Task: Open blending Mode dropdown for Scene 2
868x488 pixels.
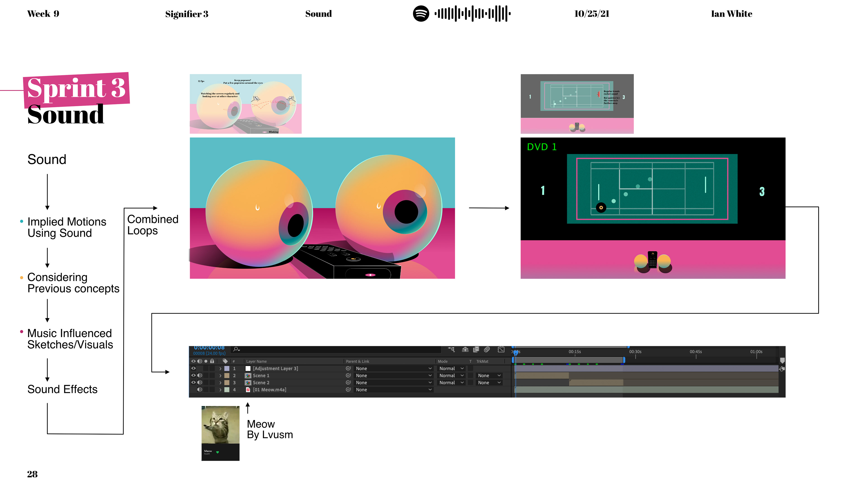Action: pos(452,382)
